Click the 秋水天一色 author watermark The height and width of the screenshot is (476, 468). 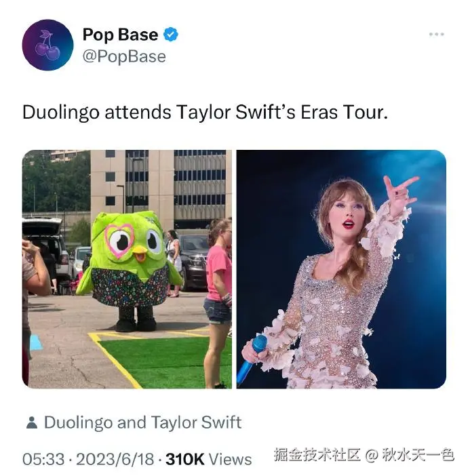(418, 454)
